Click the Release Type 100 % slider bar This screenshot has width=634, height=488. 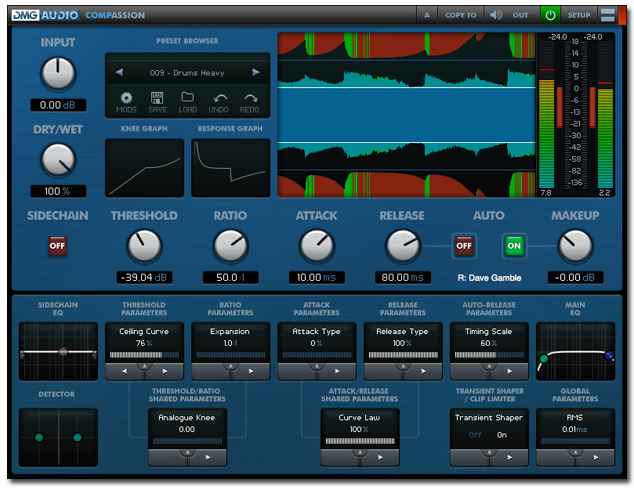pos(403,355)
